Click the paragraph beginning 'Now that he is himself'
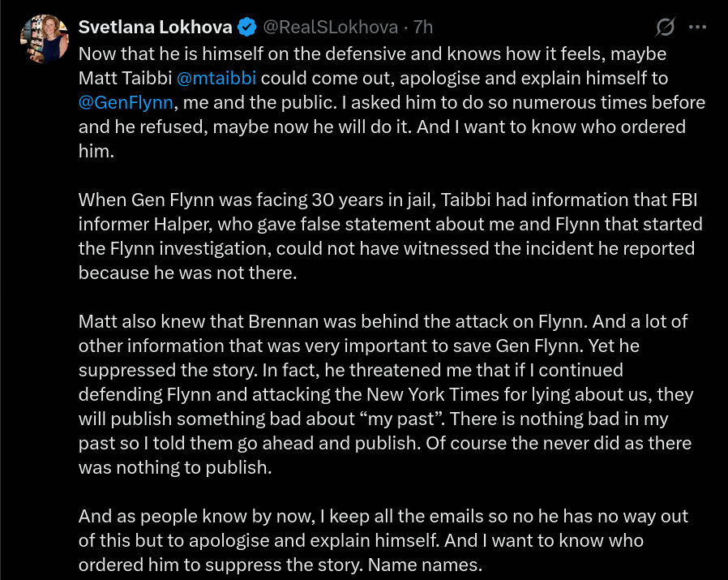Image resolution: width=728 pixels, height=580 pixels. click(392, 102)
